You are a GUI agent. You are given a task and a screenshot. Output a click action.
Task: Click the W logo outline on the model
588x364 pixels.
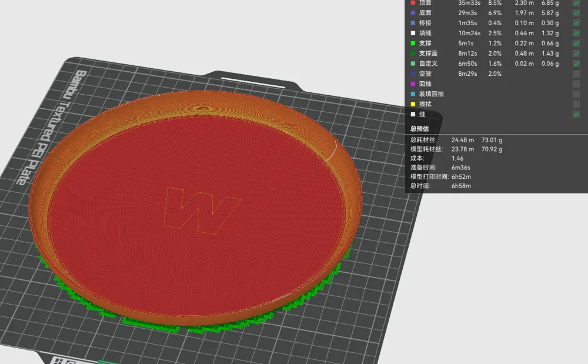tap(202, 211)
